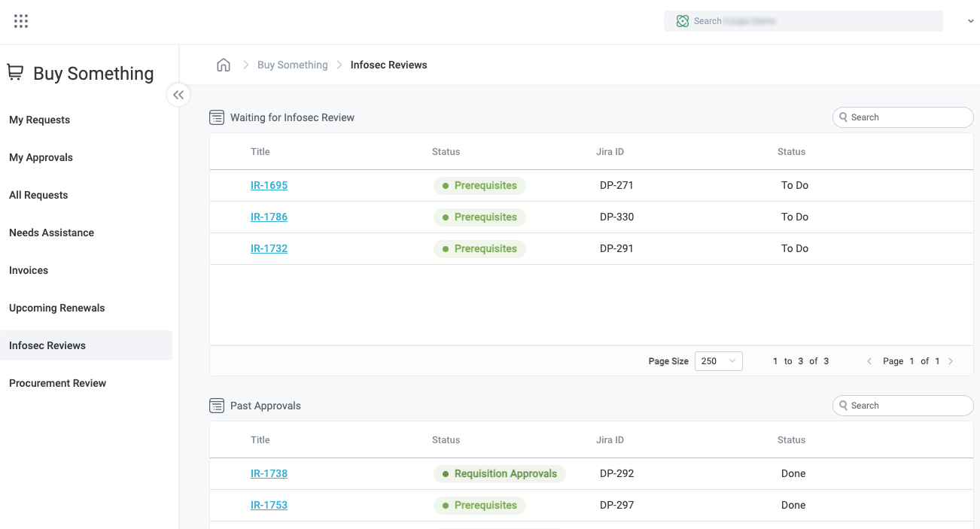Open the account dropdown at top right
Screen dimensions: 980x529
coord(970,20)
